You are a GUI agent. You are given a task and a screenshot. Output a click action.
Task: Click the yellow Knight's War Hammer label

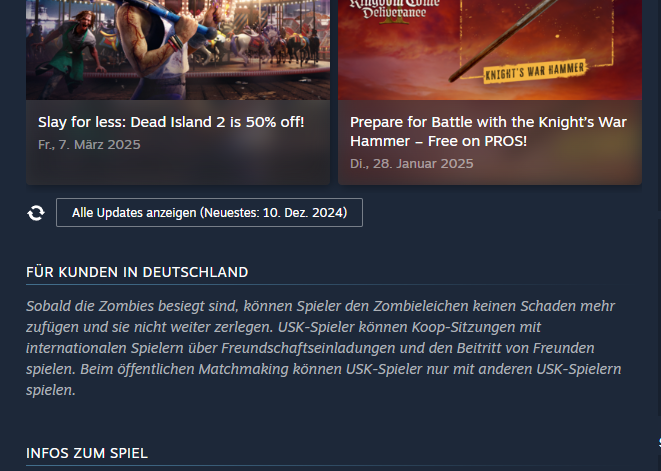(x=535, y=71)
